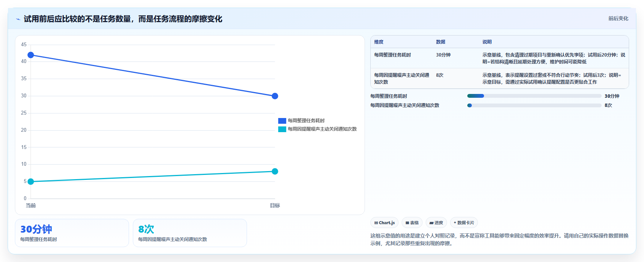Click the blue data point at 当前
644x262 pixels.
coord(31,55)
